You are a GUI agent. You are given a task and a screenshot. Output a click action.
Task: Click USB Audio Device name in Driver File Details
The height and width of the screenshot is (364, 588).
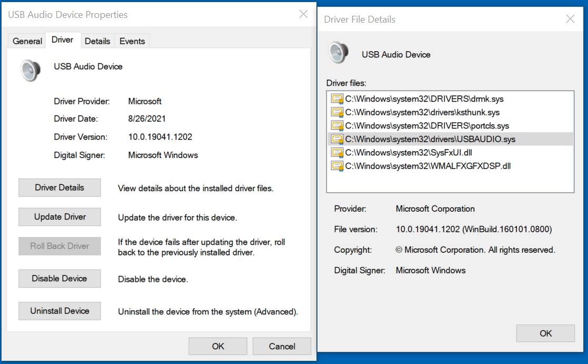pyautogui.click(x=396, y=55)
